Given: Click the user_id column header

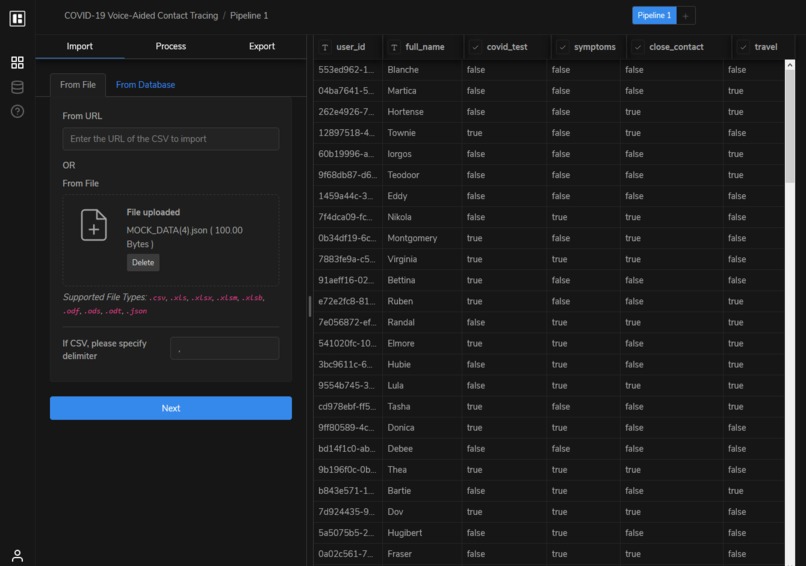Looking at the screenshot, I should [x=348, y=47].
